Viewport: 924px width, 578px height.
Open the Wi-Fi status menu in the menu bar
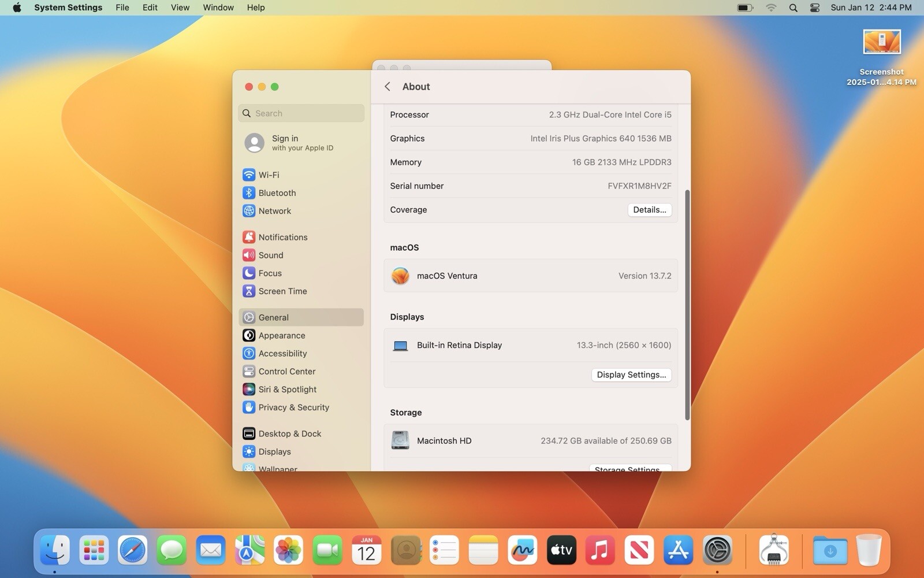[x=771, y=8]
